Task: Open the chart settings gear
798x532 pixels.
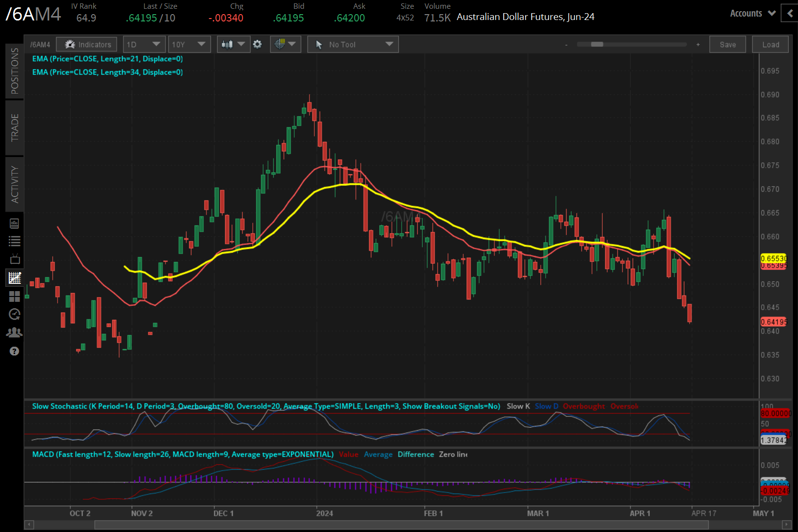Action: pos(257,44)
